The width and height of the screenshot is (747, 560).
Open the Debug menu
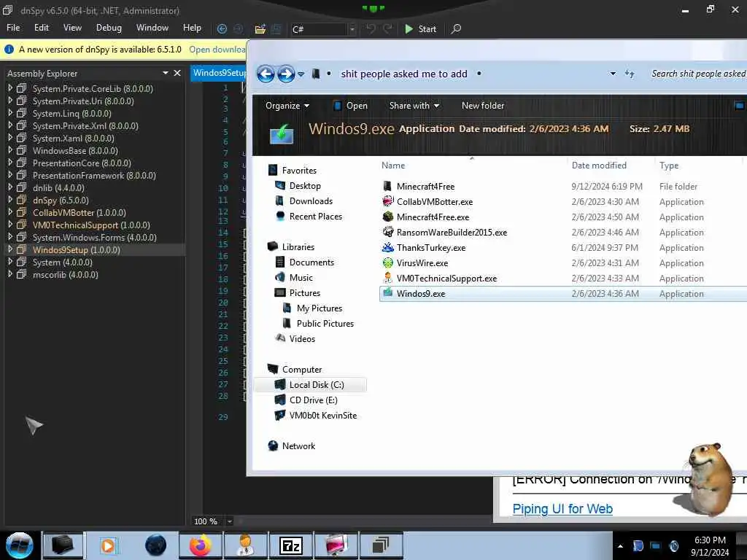tap(109, 28)
